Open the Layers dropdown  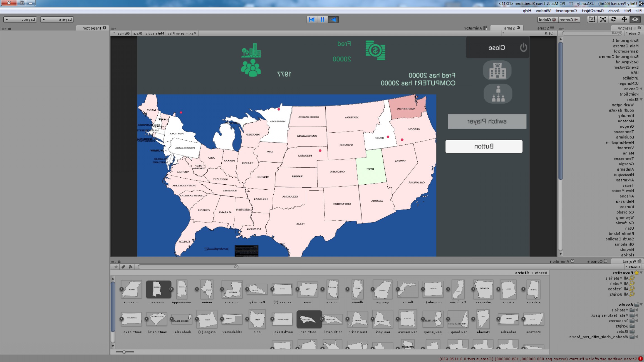57,20
